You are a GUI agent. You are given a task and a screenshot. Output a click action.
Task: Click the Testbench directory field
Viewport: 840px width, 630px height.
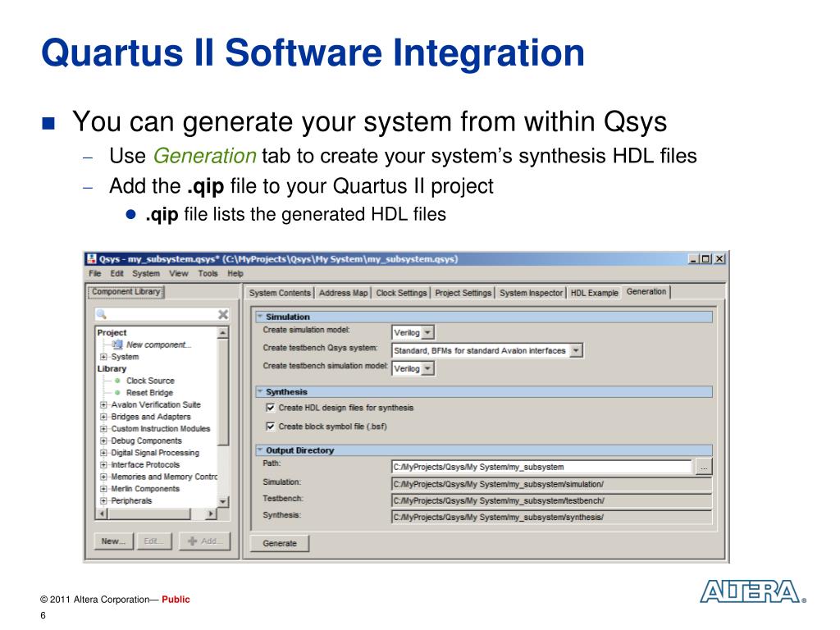(552, 501)
